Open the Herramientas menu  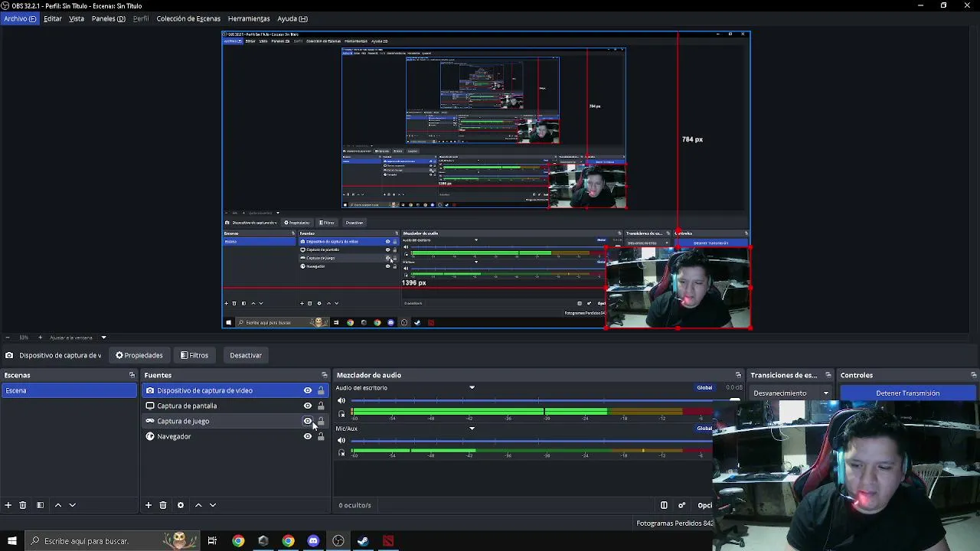[249, 18]
